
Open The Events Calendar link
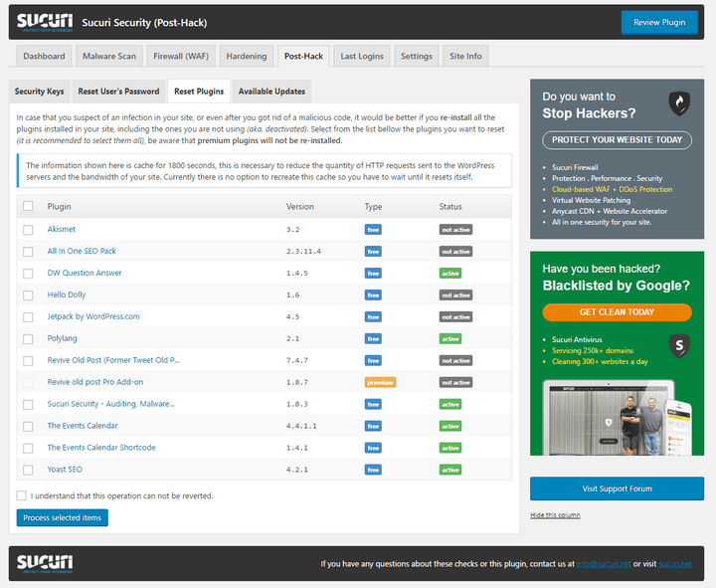pyautogui.click(x=83, y=426)
